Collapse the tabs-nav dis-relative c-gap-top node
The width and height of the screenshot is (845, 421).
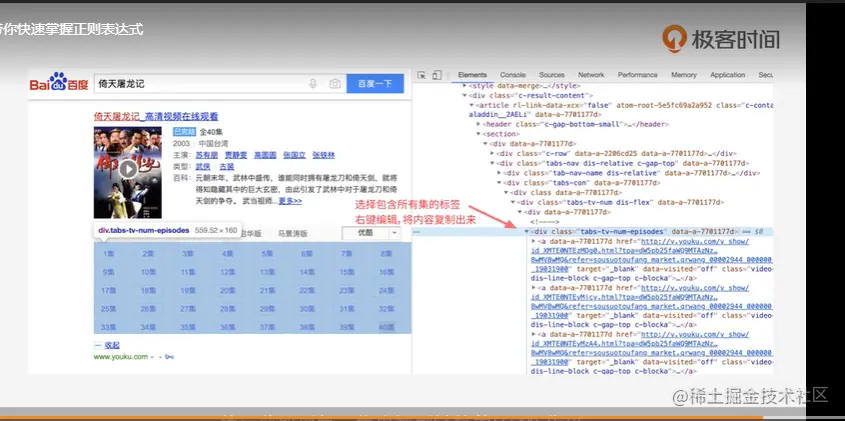click(491, 163)
